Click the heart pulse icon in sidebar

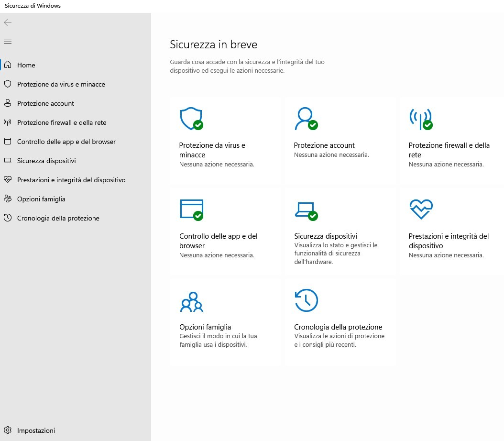8,180
